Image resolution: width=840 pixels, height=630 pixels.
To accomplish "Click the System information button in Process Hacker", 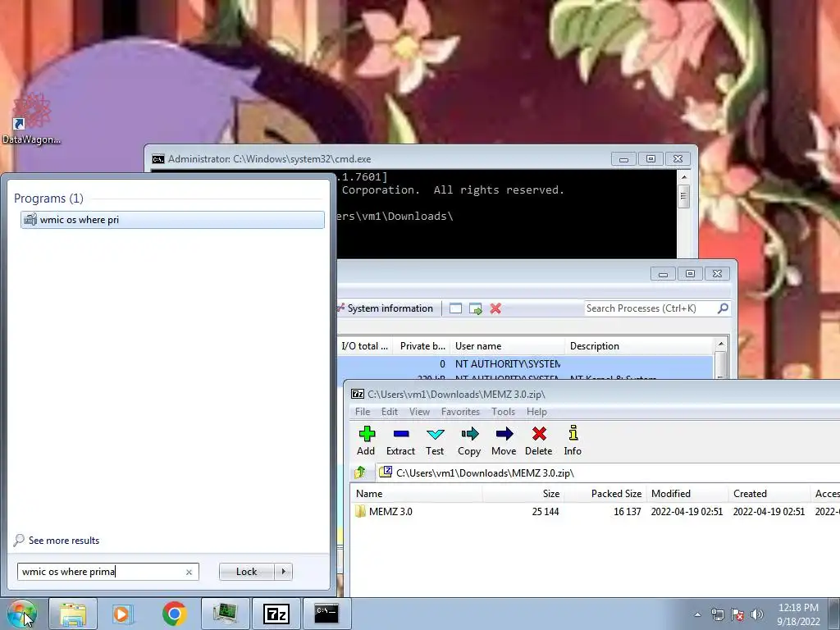I will [386, 308].
